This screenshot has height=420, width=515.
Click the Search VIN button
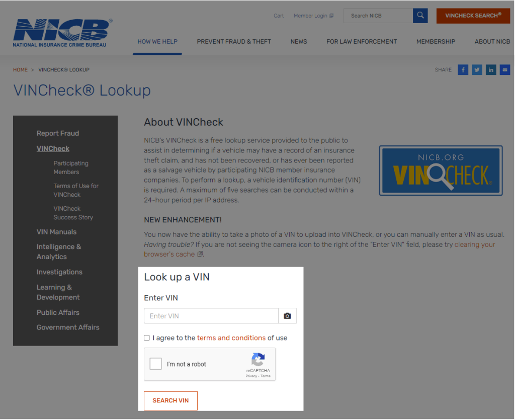point(170,400)
